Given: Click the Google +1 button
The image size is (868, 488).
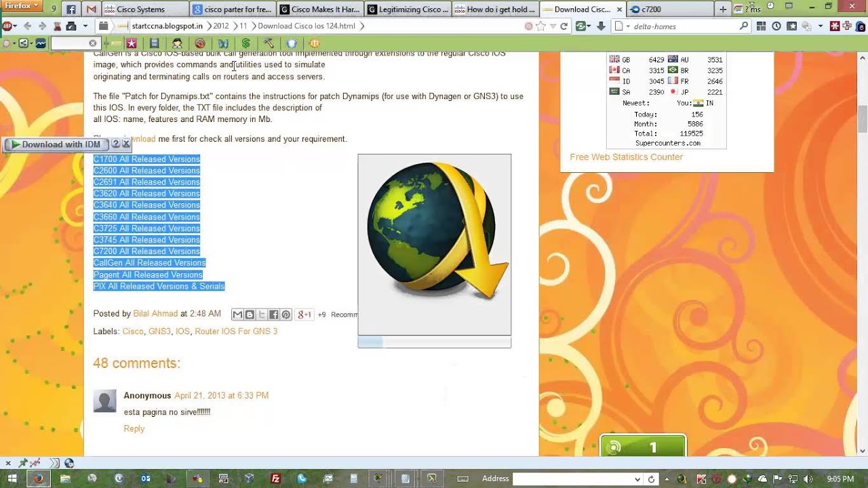Looking at the screenshot, I should pos(304,314).
